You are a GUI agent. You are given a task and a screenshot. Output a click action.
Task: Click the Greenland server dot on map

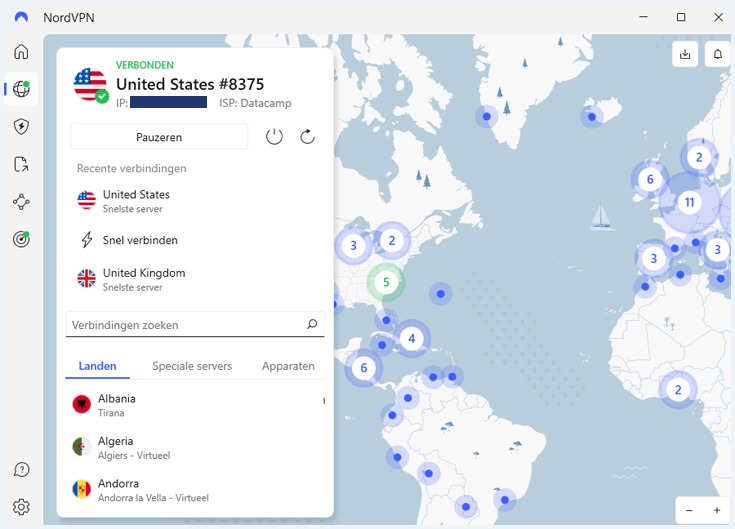click(487, 116)
